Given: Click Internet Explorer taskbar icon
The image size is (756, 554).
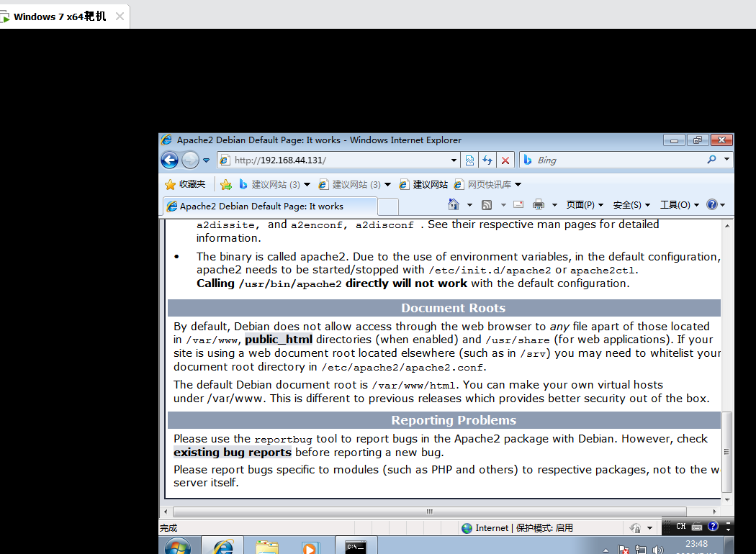Looking at the screenshot, I should 222,546.
